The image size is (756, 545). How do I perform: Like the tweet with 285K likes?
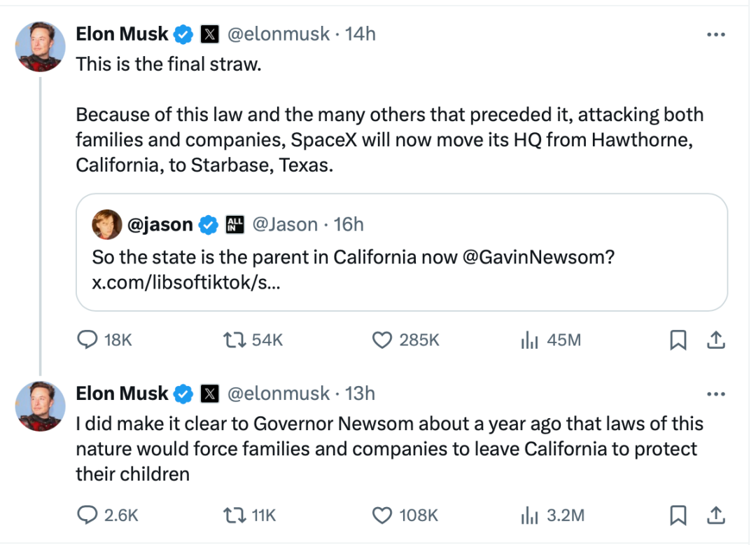coord(405,340)
